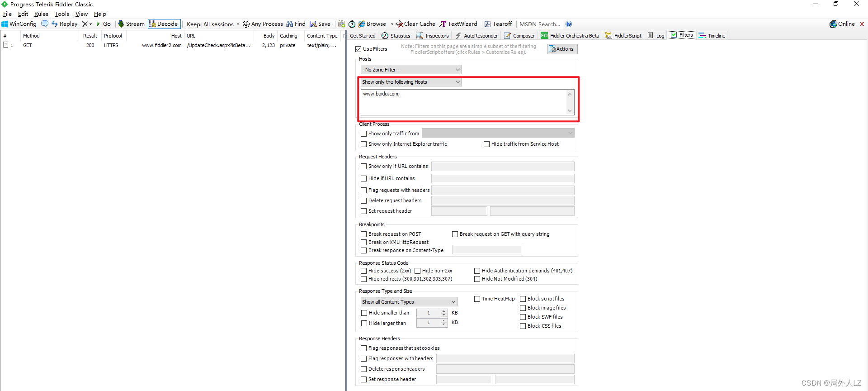Open the Timeline tab

click(712, 36)
